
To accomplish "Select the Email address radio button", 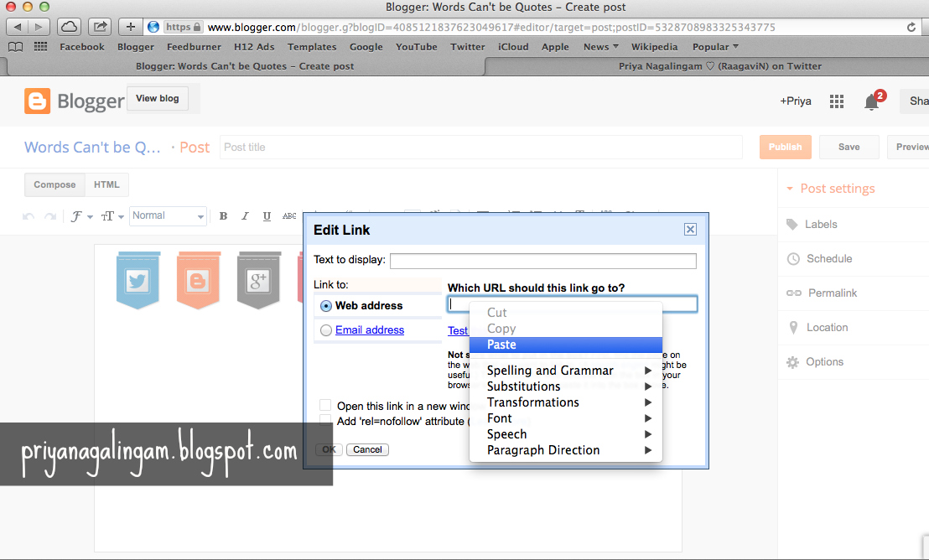I will click(x=326, y=330).
